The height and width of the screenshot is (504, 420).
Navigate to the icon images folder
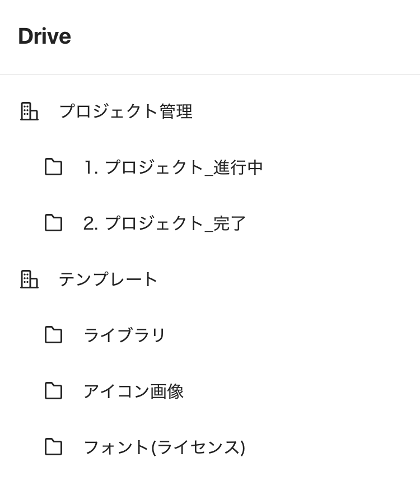tap(133, 391)
